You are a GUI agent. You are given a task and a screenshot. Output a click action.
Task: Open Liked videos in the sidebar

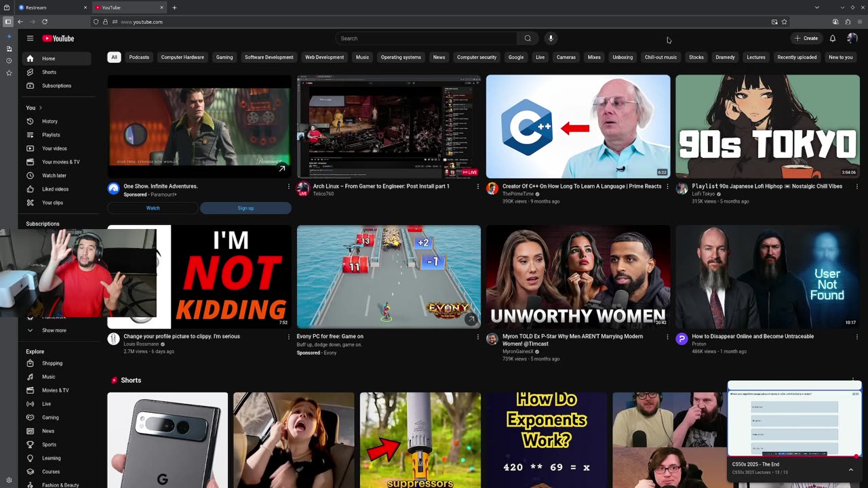tap(56, 189)
